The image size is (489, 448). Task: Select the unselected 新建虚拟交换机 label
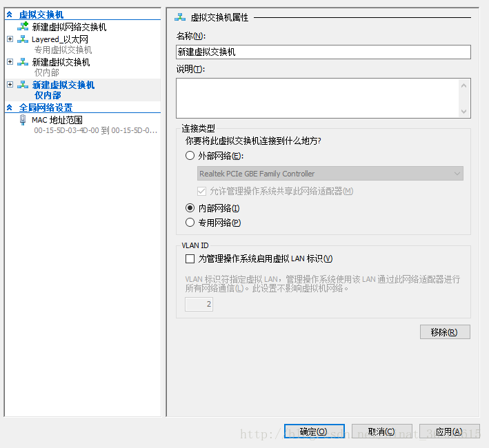click(x=61, y=62)
